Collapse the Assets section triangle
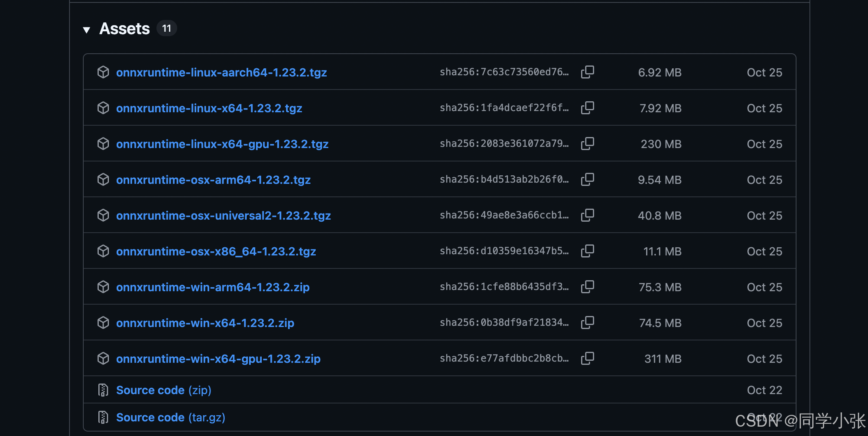 (x=86, y=30)
